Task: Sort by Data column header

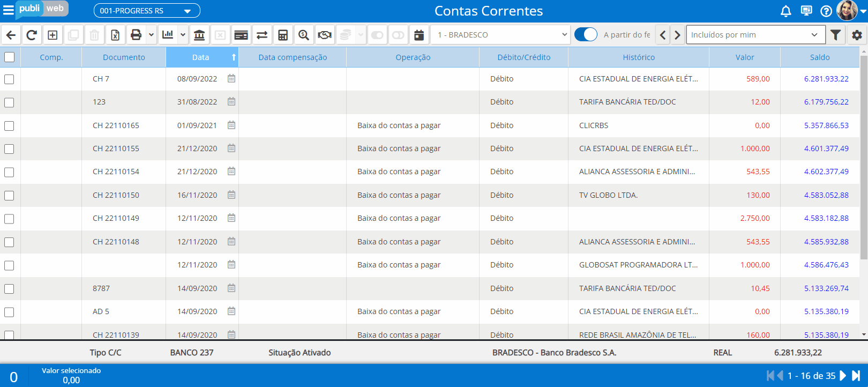Action: tap(202, 57)
